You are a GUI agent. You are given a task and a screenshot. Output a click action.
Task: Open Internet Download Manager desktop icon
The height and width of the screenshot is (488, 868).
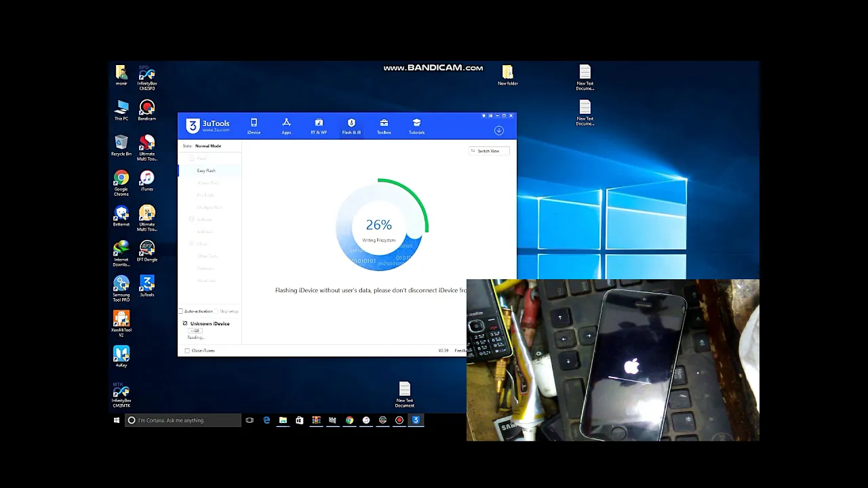click(x=121, y=253)
